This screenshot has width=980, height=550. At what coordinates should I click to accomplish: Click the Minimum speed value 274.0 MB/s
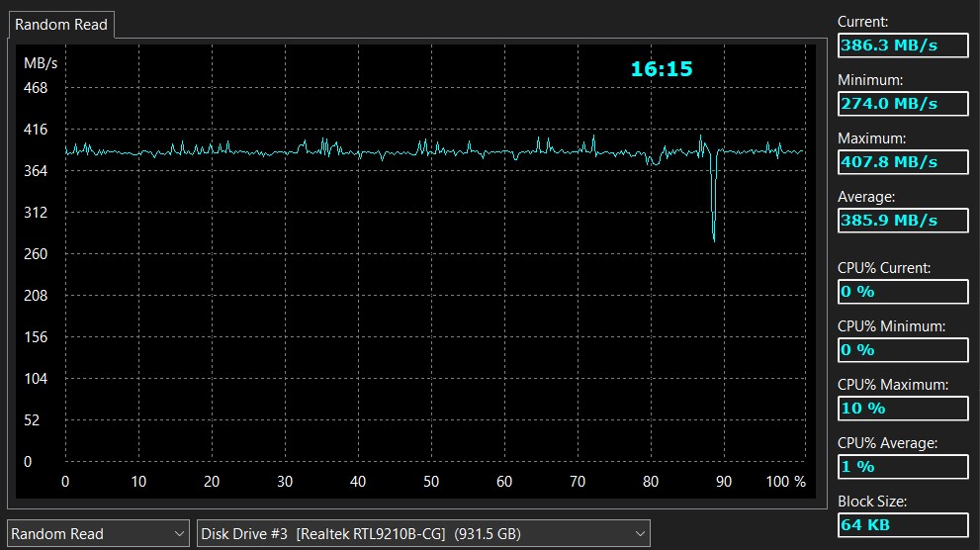point(903,104)
